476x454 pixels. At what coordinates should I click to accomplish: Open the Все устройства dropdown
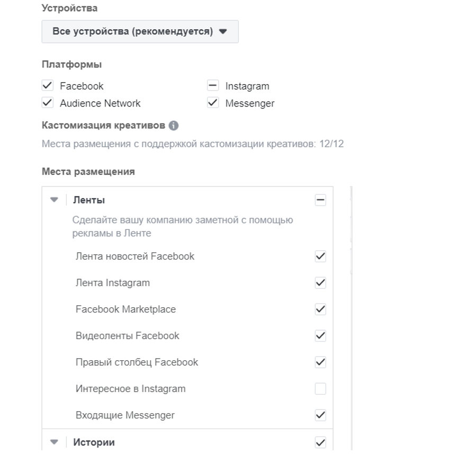pos(140,31)
